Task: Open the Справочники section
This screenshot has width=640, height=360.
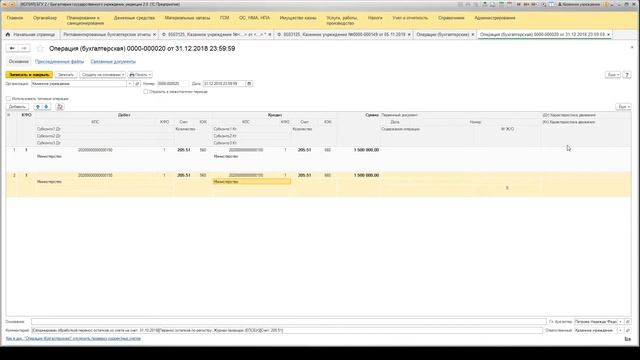Action: (451, 18)
